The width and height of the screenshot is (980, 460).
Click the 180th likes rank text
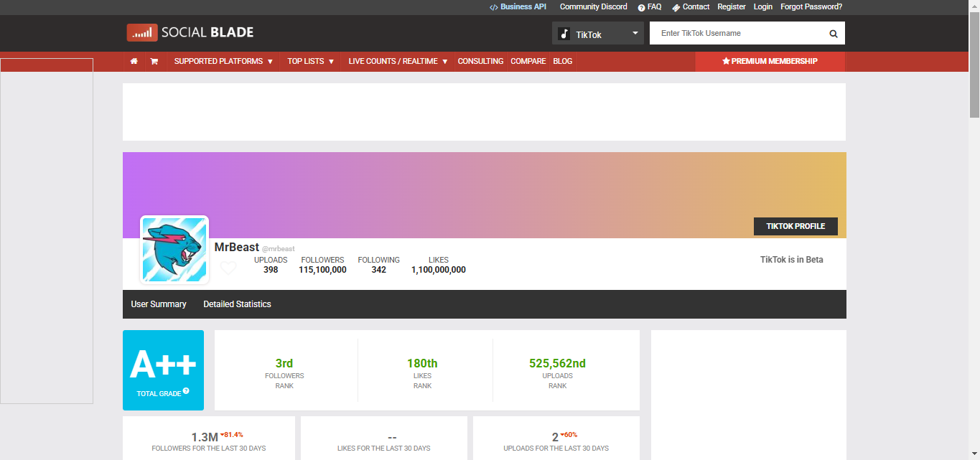pyautogui.click(x=422, y=363)
